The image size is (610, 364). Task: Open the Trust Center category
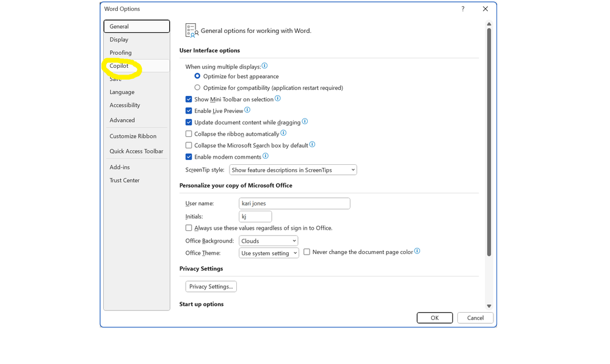coord(137,180)
